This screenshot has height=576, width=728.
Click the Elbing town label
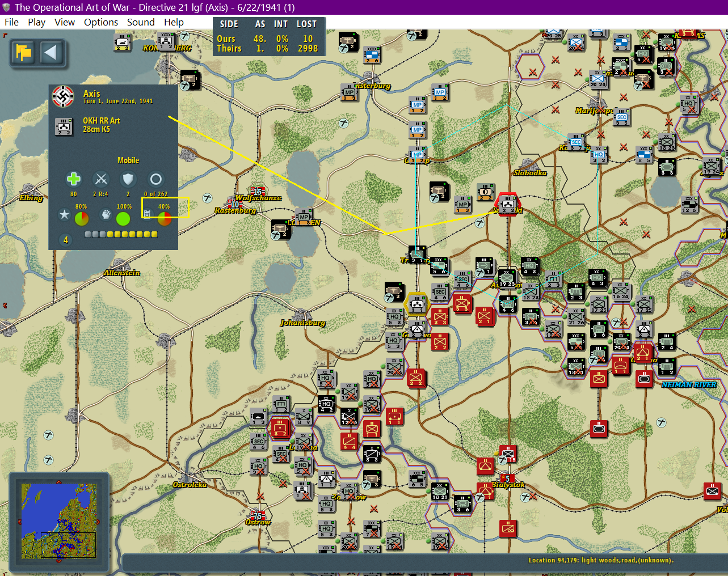[x=31, y=198]
